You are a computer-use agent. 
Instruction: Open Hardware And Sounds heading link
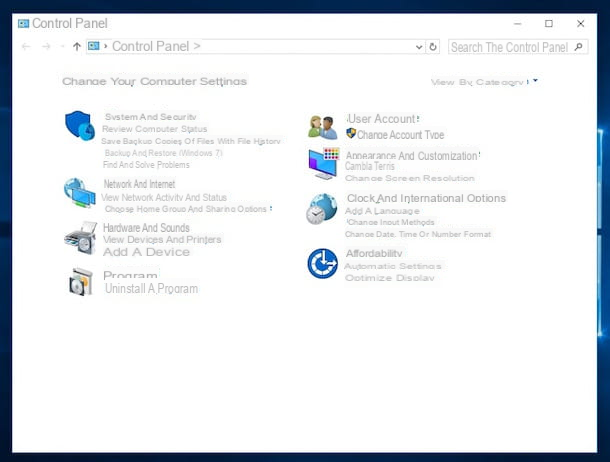pos(146,228)
